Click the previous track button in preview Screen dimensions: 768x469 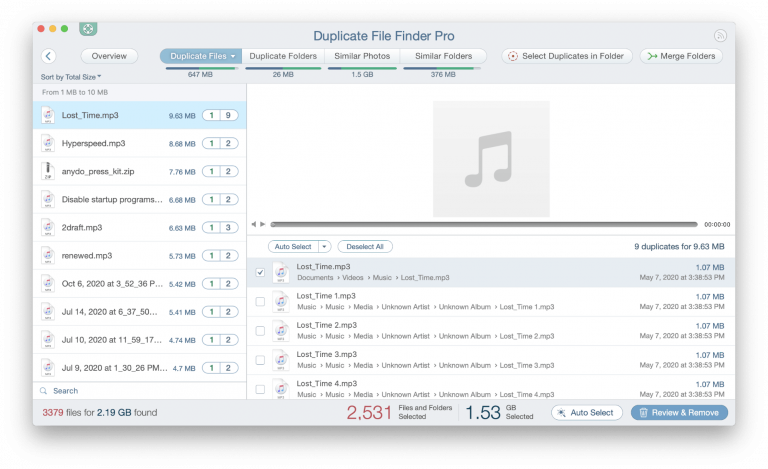[x=254, y=224]
